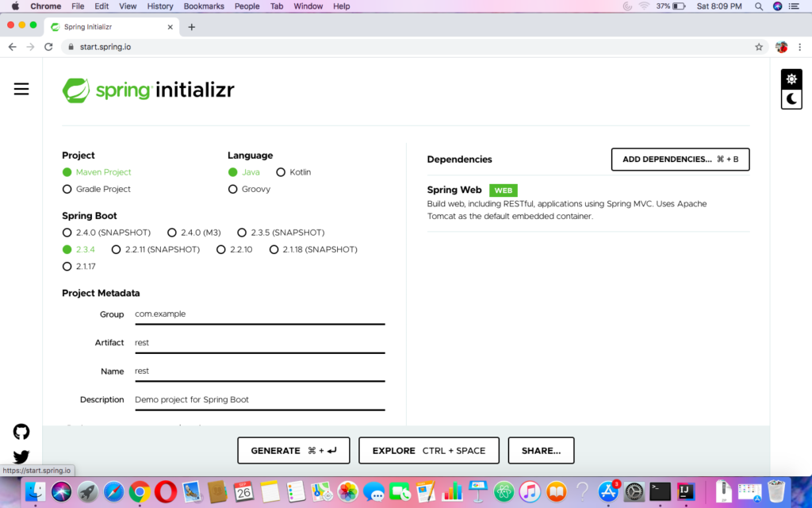Edit the Artifact field
This screenshot has width=812, height=508.
259,343
